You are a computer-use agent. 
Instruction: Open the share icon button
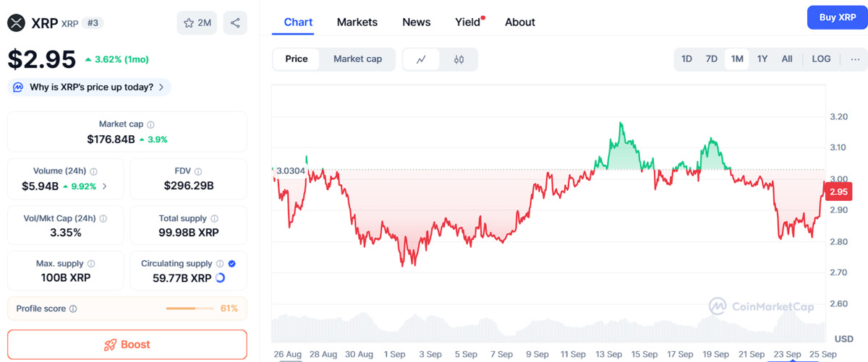tap(235, 22)
